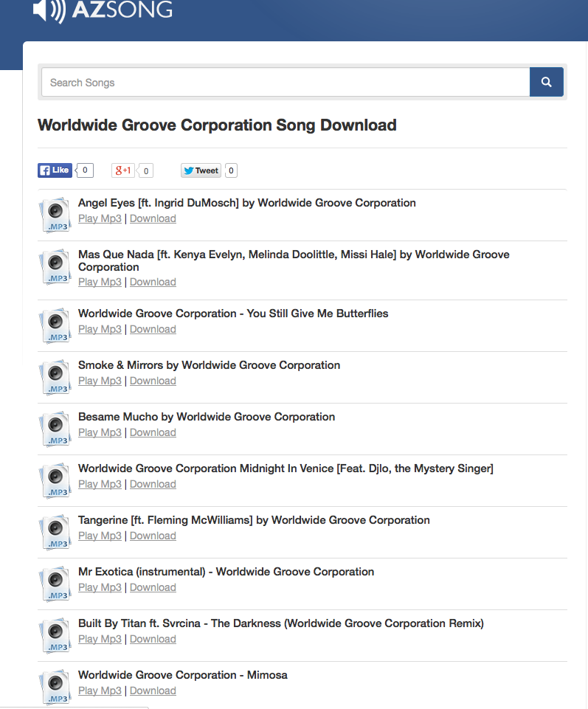Download The Darkness remix
Viewport: 588px width, 709px height.
click(153, 639)
